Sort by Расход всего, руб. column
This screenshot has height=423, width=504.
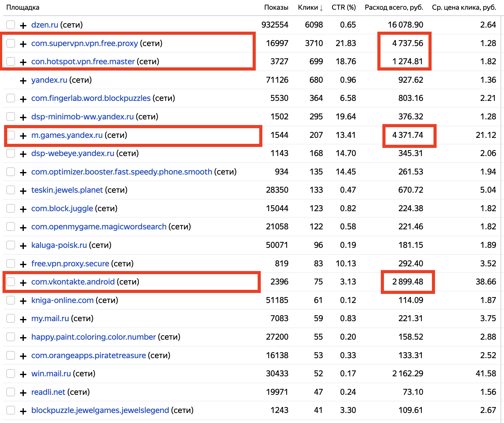(394, 8)
